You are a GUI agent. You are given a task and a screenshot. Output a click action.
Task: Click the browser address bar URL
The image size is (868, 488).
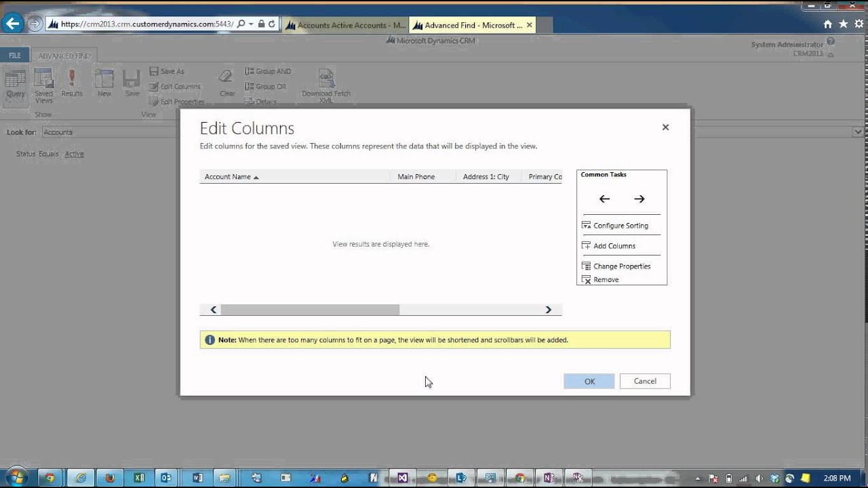click(x=147, y=24)
